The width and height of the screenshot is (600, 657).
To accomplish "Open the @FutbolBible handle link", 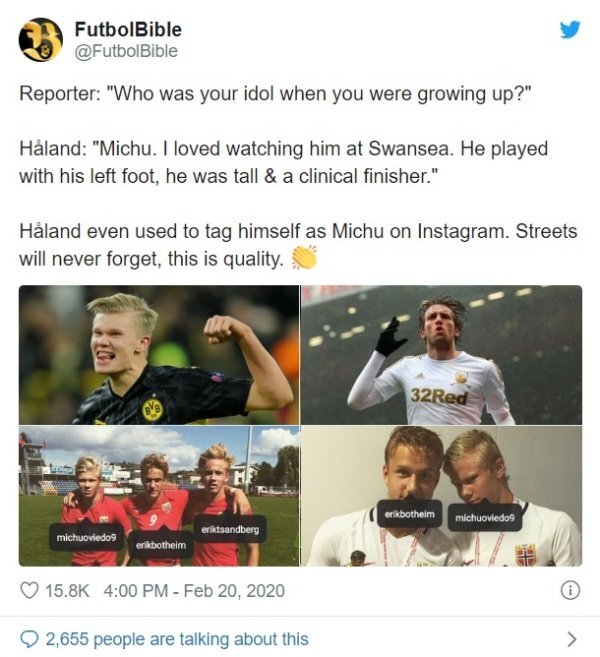I will tap(126, 51).
